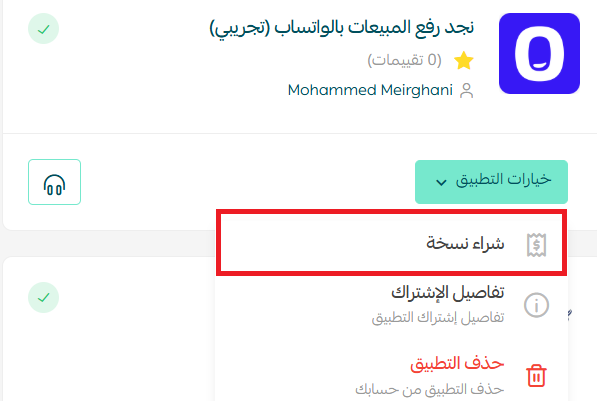Select تفاصيل الإشتراك menu entry

click(x=391, y=305)
